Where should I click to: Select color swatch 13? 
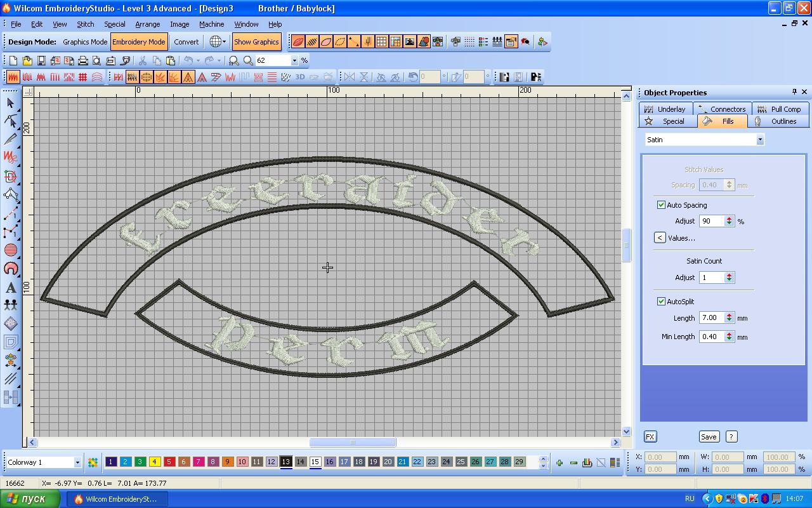(x=286, y=462)
